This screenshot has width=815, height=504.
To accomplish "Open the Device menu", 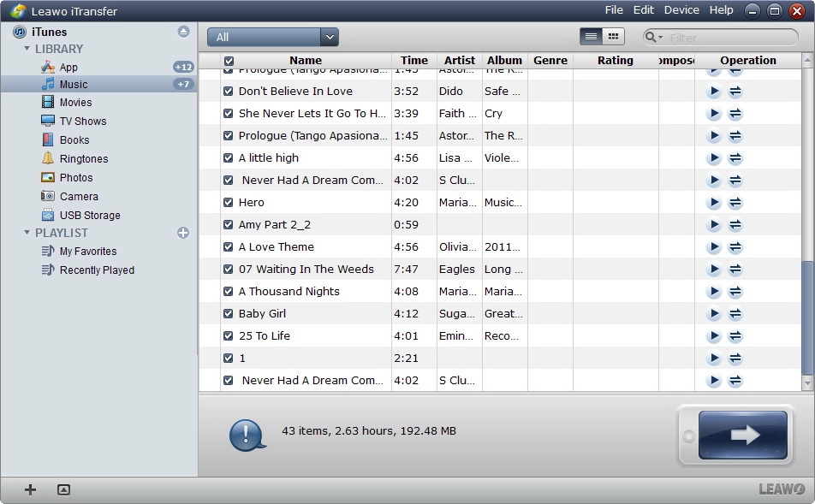I will pyautogui.click(x=681, y=9).
